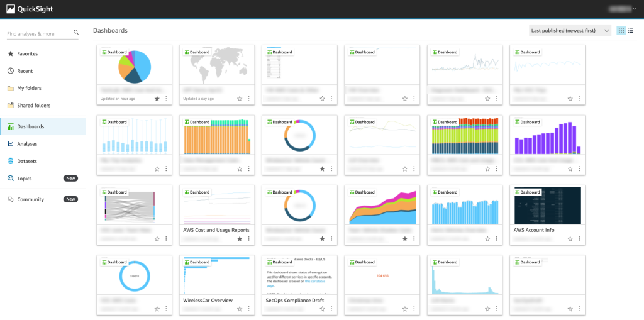Switch to list view

(x=631, y=30)
